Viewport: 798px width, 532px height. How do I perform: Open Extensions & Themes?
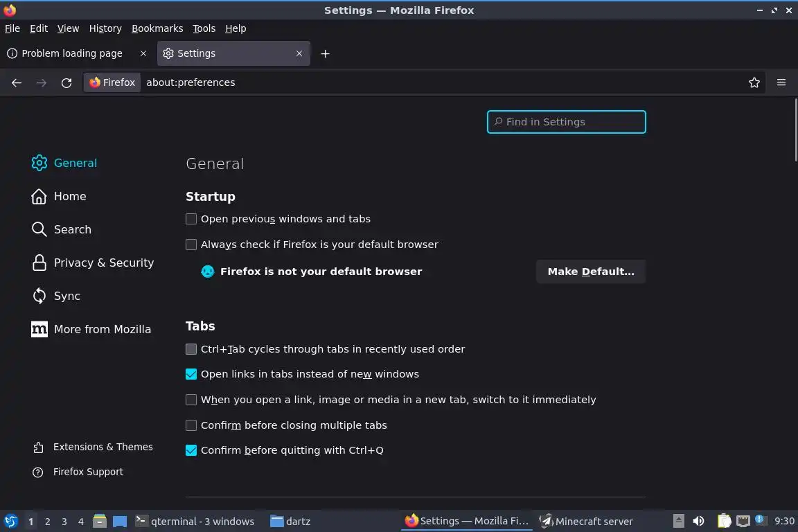point(93,447)
